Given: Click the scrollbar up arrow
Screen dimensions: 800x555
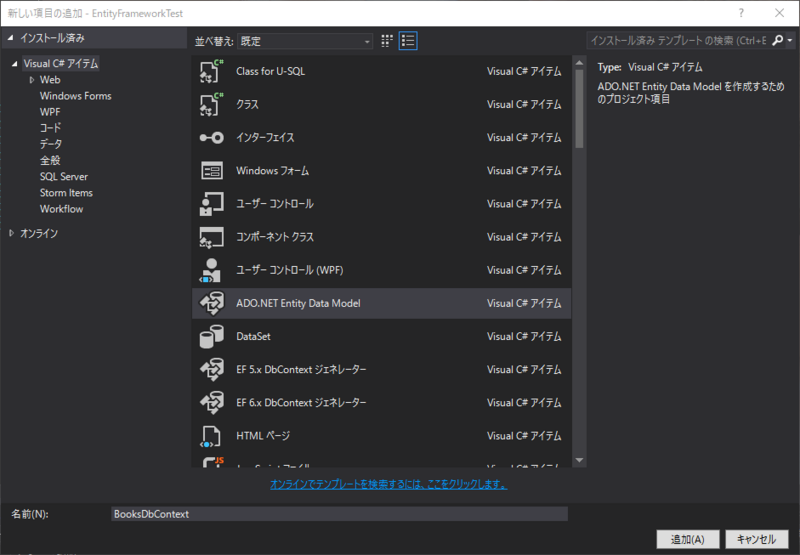Looking at the screenshot, I should pyautogui.click(x=579, y=63).
